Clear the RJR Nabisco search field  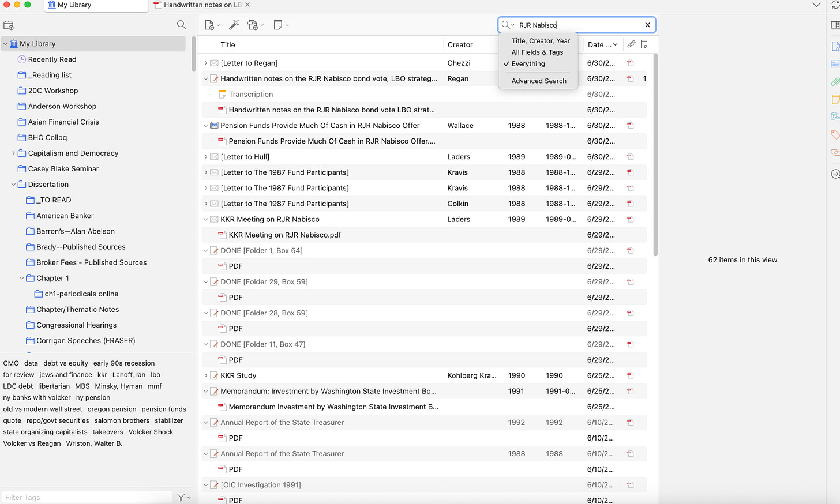[x=647, y=25]
